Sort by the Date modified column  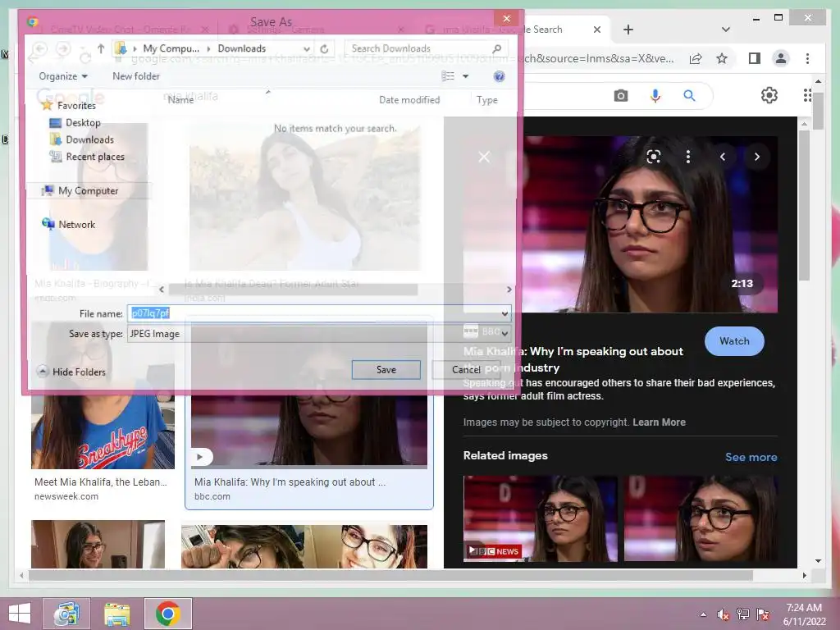pos(409,99)
